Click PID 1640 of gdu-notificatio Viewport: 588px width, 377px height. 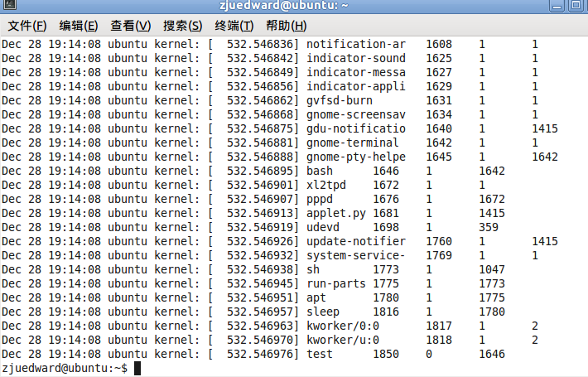[x=439, y=128]
